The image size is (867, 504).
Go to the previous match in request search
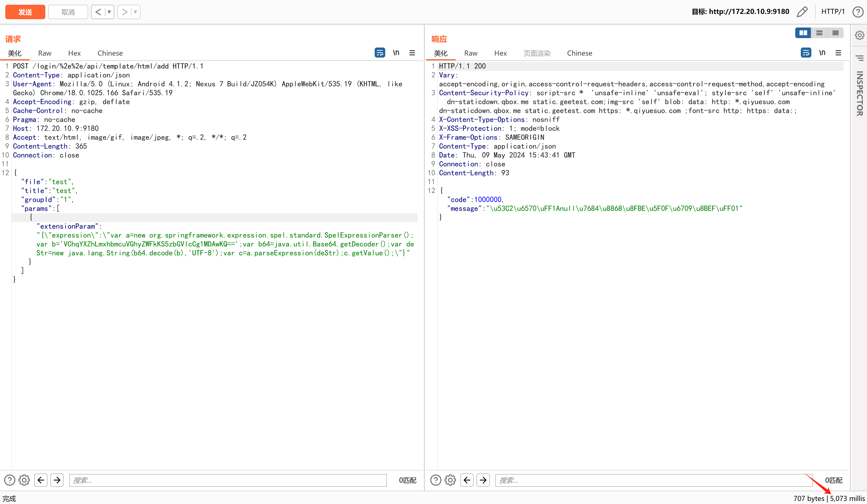[41, 480]
